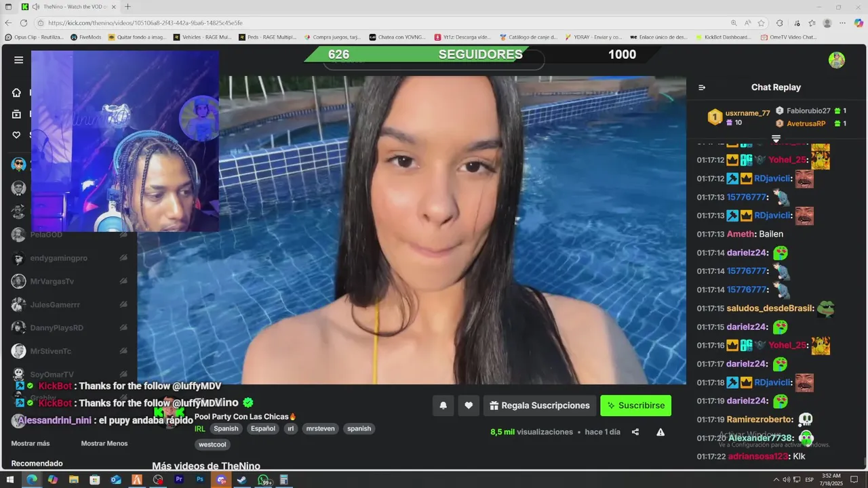The width and height of the screenshot is (868, 488).
Task: Click username saludos_desdeBrasil in chat
Action: coord(769,308)
